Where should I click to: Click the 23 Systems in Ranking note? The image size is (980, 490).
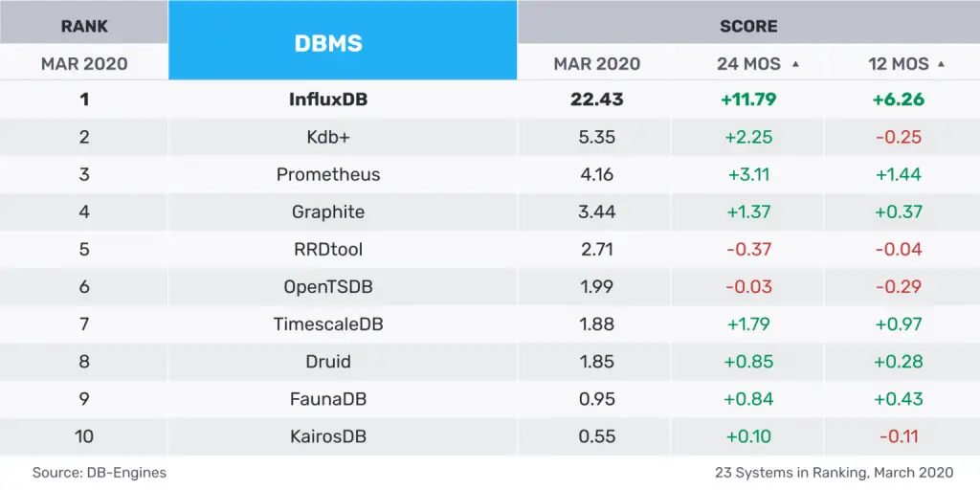pos(834,473)
